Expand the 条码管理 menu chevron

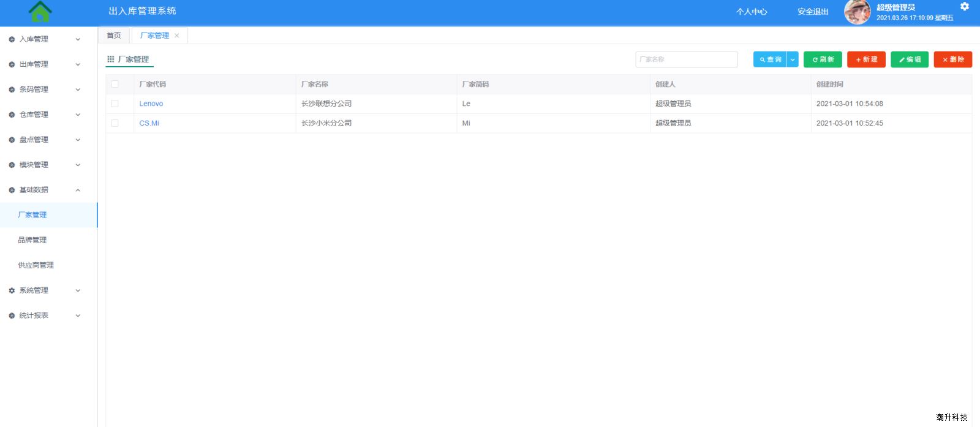pos(78,89)
